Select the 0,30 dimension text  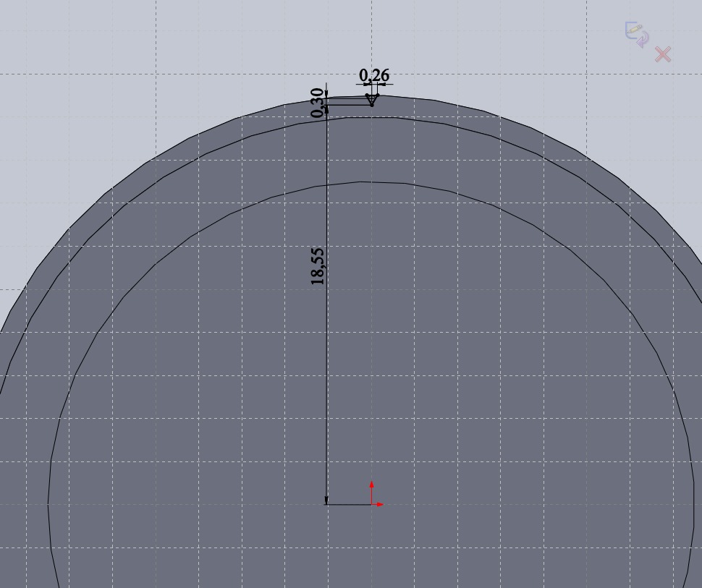click(317, 103)
